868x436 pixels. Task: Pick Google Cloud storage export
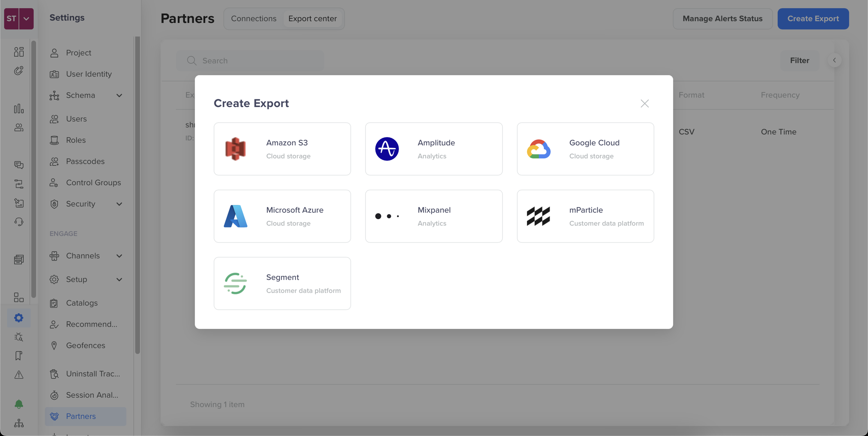[585, 149]
